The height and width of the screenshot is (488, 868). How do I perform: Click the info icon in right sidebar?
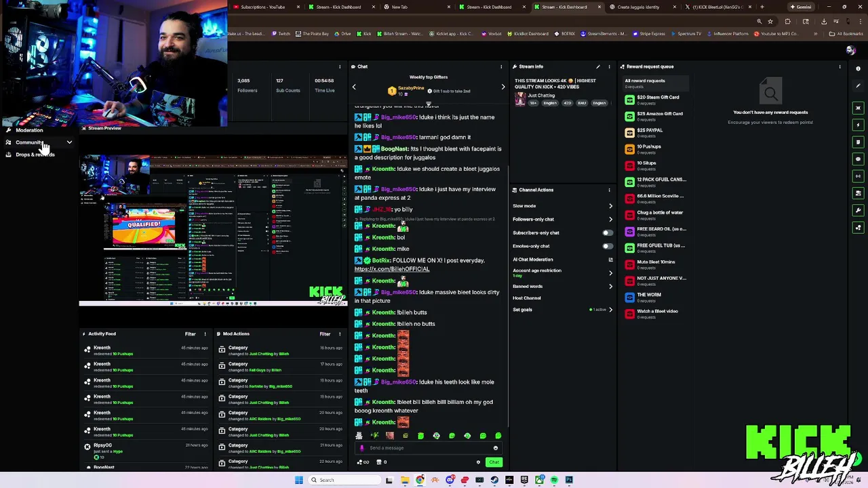coord(858,68)
